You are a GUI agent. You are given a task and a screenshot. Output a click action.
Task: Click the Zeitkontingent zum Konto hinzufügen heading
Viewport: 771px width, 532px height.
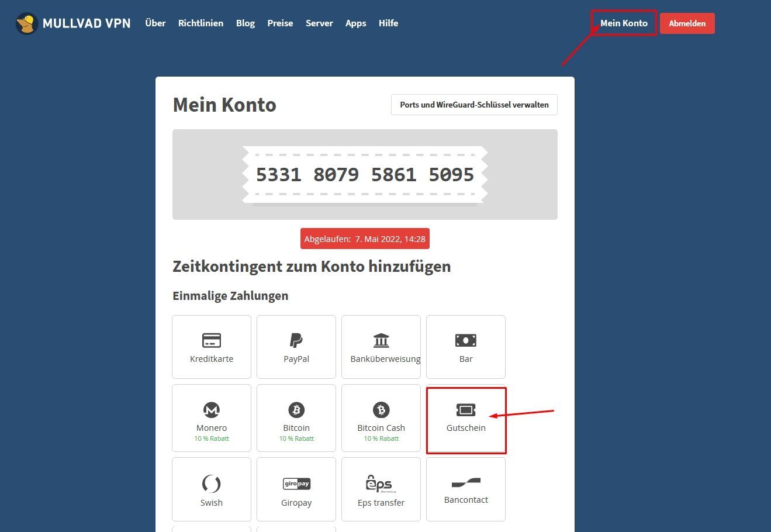[x=312, y=267]
